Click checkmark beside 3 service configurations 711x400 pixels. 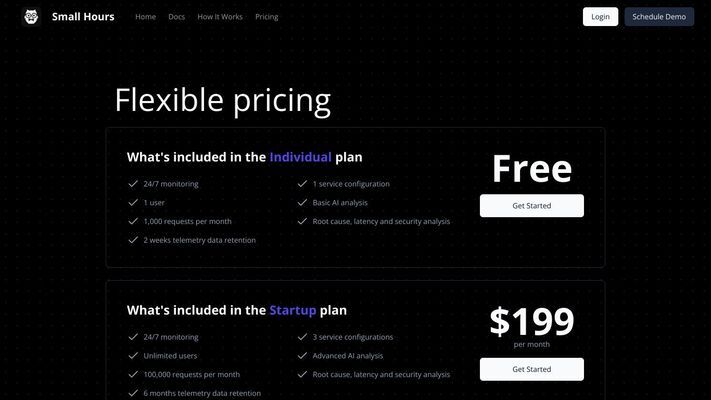(x=302, y=337)
